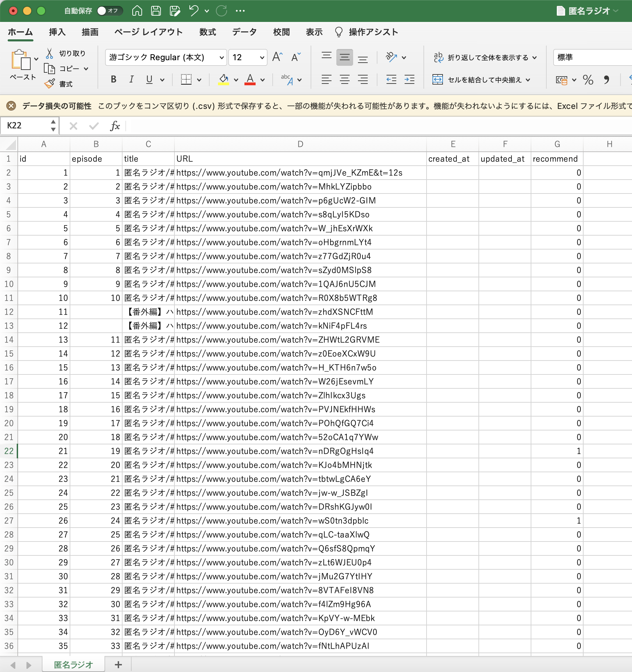Open the 游ゴシック Regular font dropdown
The height and width of the screenshot is (672, 632).
[166, 57]
